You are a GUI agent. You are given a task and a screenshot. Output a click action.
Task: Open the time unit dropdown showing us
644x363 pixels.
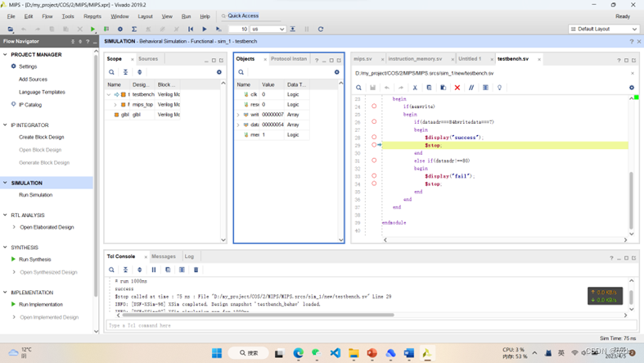(x=268, y=29)
